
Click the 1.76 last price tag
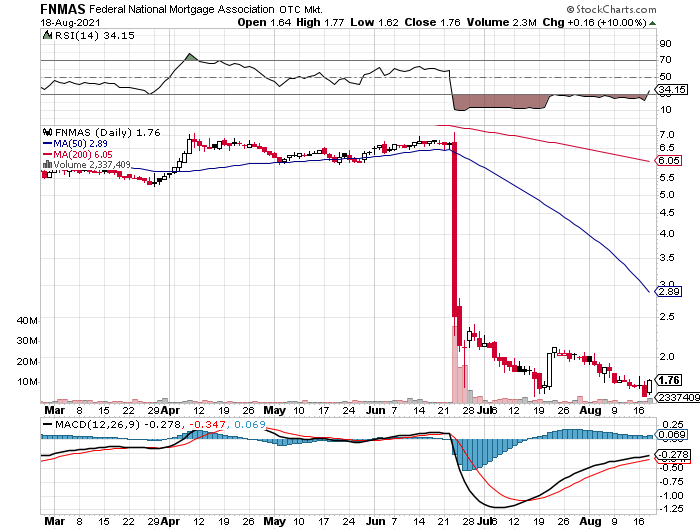click(x=668, y=380)
